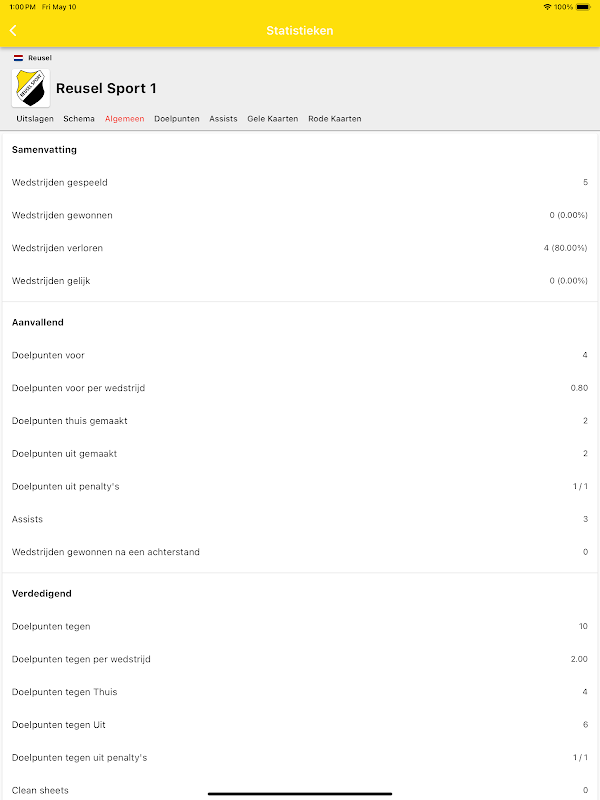The width and height of the screenshot is (600, 800).
Task: Tap the Wedstrijden gespeeld row
Action: [300, 183]
